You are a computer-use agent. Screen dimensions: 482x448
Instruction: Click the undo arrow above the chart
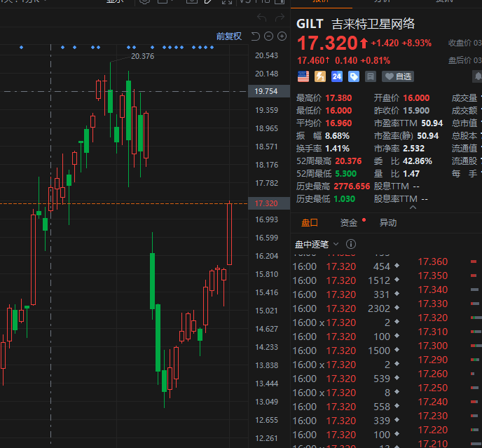click(x=261, y=18)
